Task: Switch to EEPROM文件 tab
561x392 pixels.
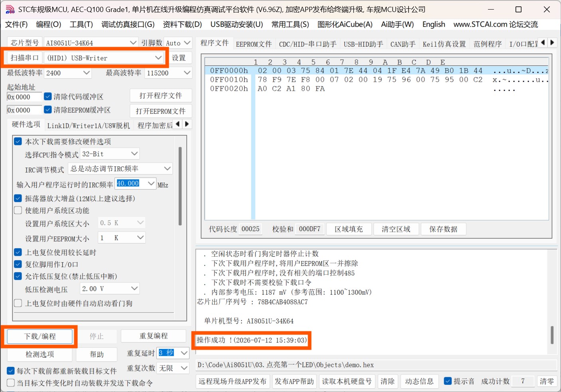Action: [254, 44]
